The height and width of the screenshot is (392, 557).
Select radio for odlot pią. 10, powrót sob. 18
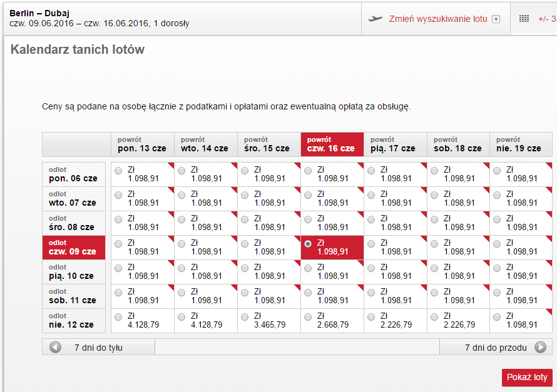(434, 268)
